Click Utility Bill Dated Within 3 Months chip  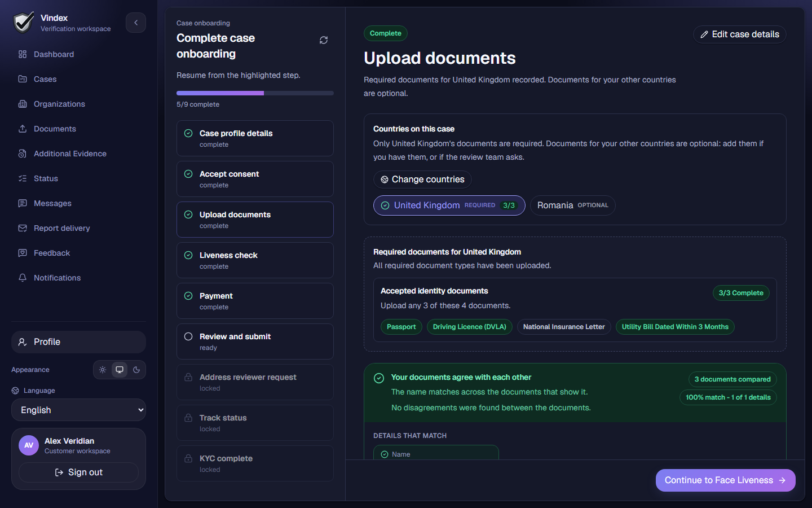tap(675, 327)
